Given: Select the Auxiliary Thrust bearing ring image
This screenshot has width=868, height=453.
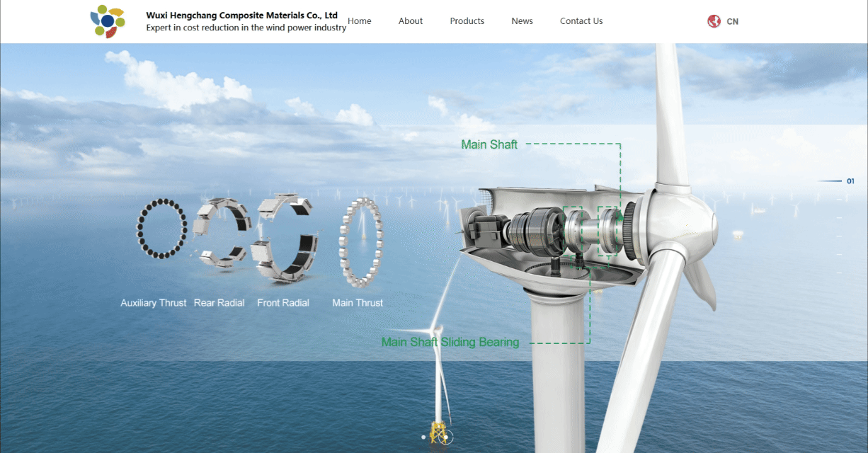Looking at the screenshot, I should click(x=161, y=229).
